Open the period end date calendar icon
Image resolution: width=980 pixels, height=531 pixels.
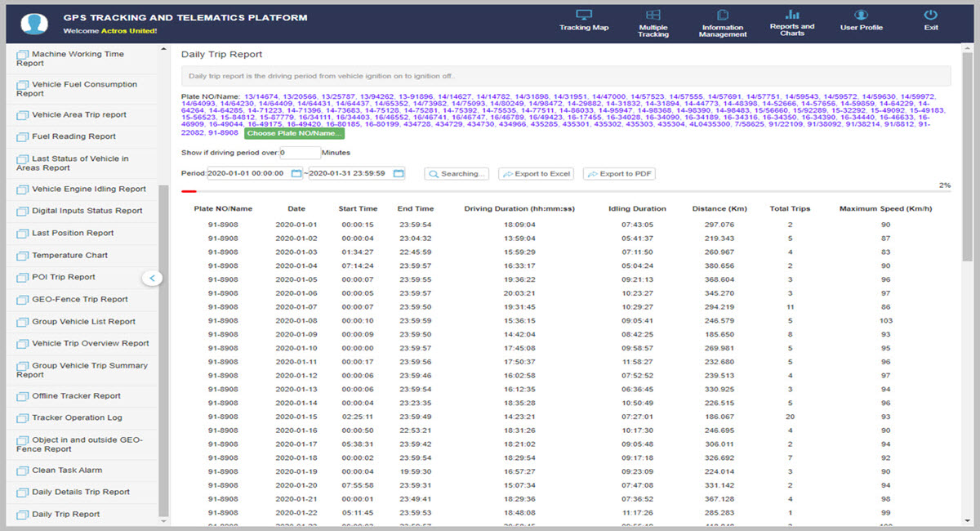(x=398, y=173)
